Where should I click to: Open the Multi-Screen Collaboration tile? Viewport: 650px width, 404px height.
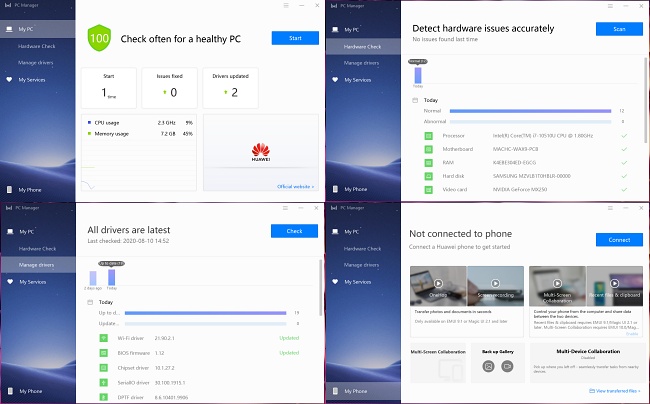438,363
